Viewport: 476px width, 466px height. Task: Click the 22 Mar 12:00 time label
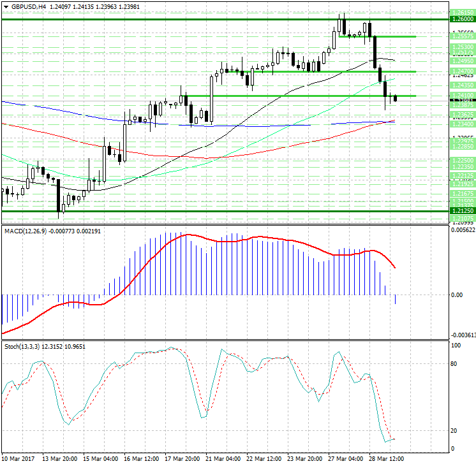(264, 459)
